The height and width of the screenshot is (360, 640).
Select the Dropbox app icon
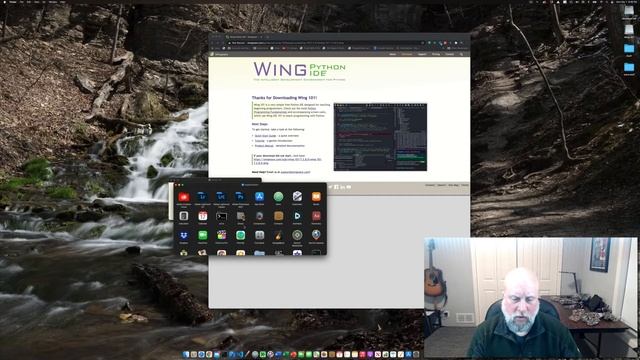pyautogui.click(x=184, y=235)
